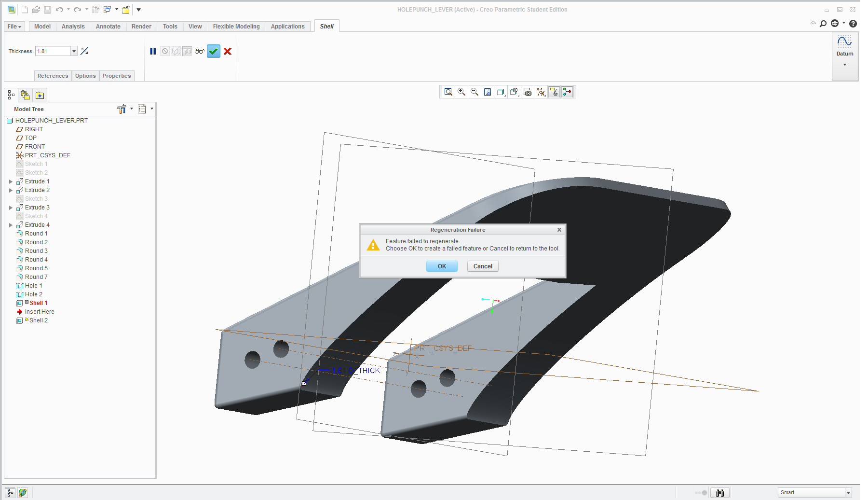Open the File menu
The width and height of the screenshot is (868, 500).
[14, 27]
